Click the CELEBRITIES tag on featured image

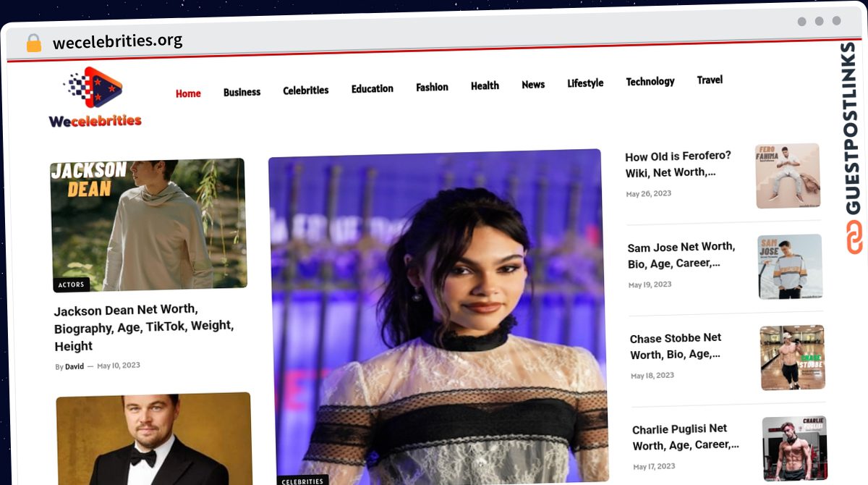pyautogui.click(x=302, y=481)
